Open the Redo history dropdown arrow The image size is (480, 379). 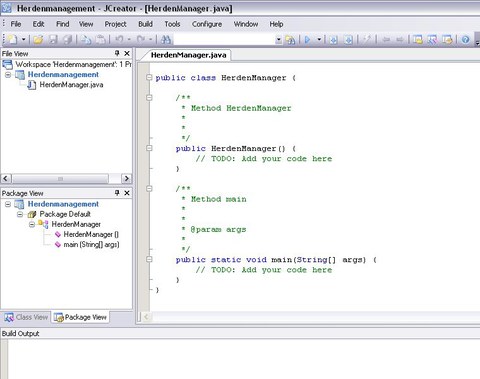[x=151, y=39]
